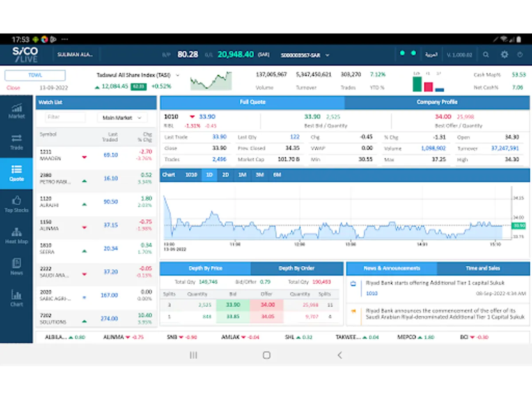Select the 6M chart period
Viewport: 532px width, 399px height.
[x=277, y=175]
